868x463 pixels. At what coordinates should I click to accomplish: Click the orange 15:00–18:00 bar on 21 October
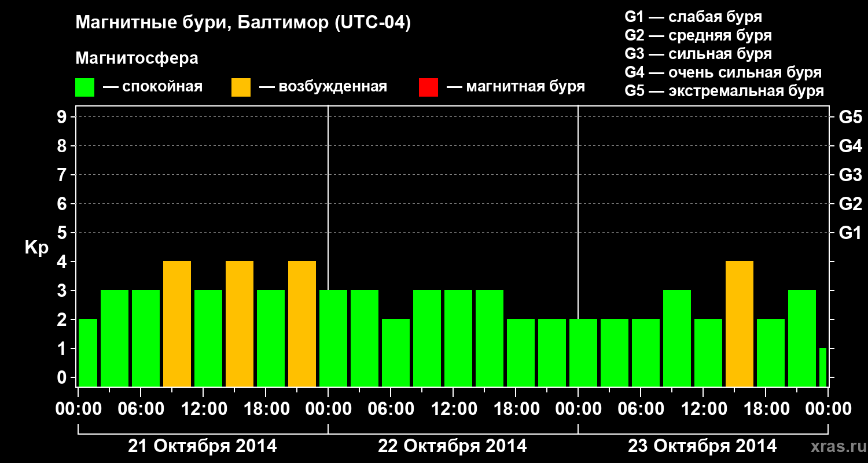point(240,324)
